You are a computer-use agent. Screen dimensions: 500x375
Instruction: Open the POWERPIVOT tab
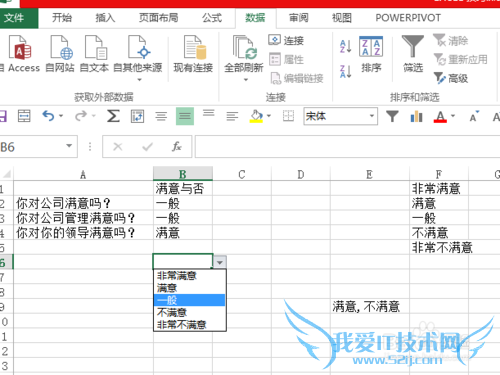(x=408, y=18)
